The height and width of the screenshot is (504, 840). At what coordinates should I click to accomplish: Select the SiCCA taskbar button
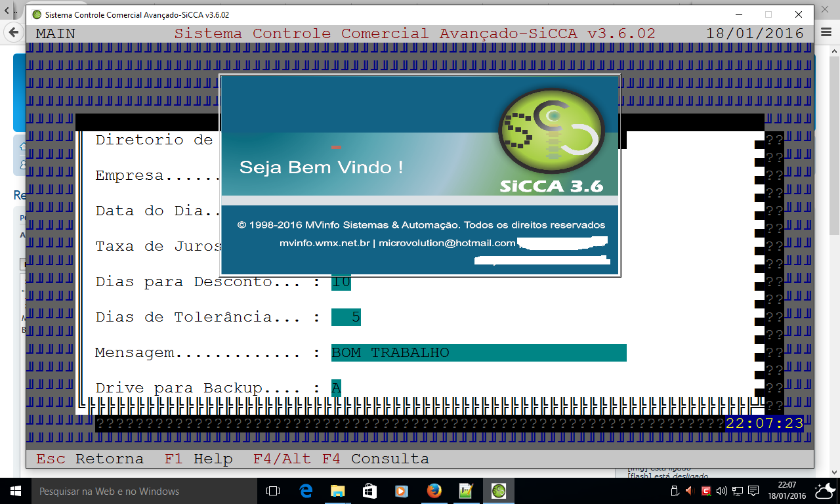pyautogui.click(x=499, y=491)
